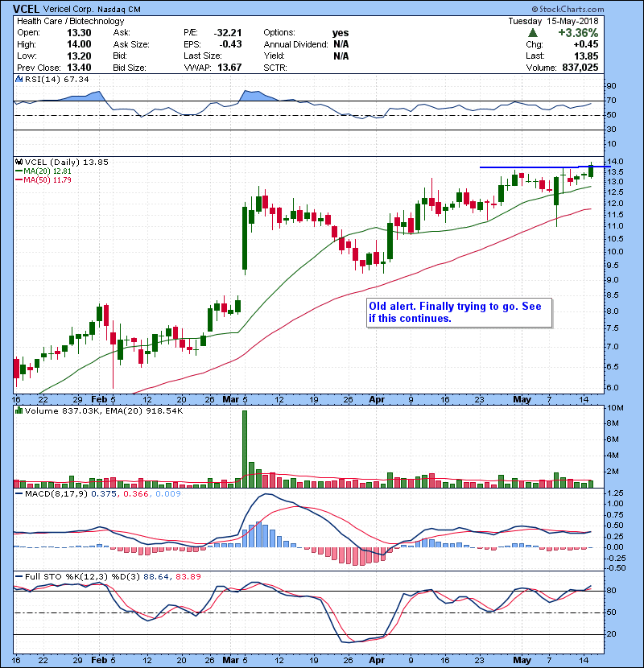Click the High value 14.00
Viewport: 644px width, 668px height.
tap(79, 44)
